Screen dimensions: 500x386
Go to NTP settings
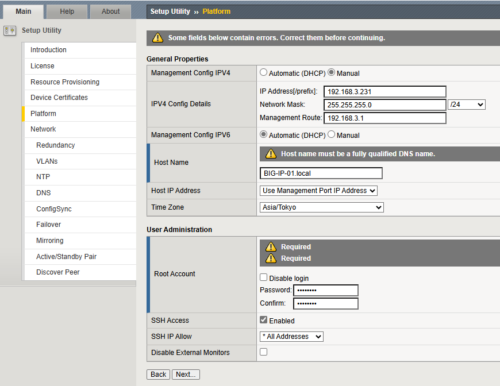[80, 177]
